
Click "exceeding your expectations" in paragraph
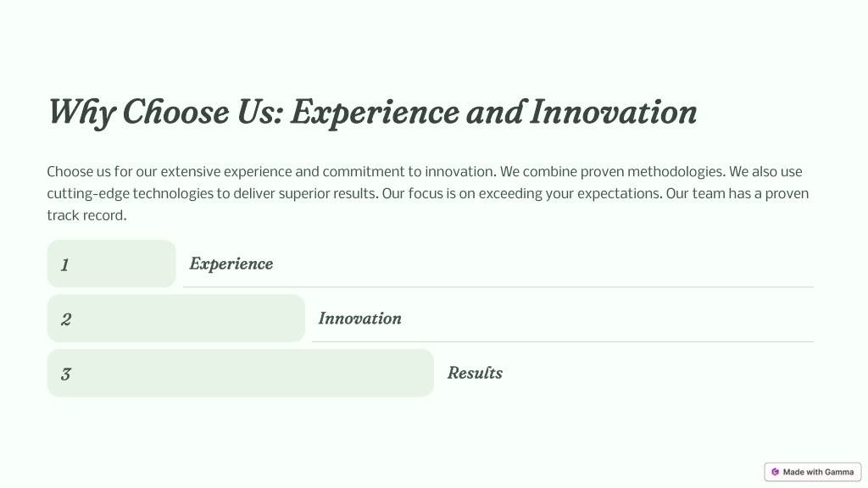click(570, 194)
